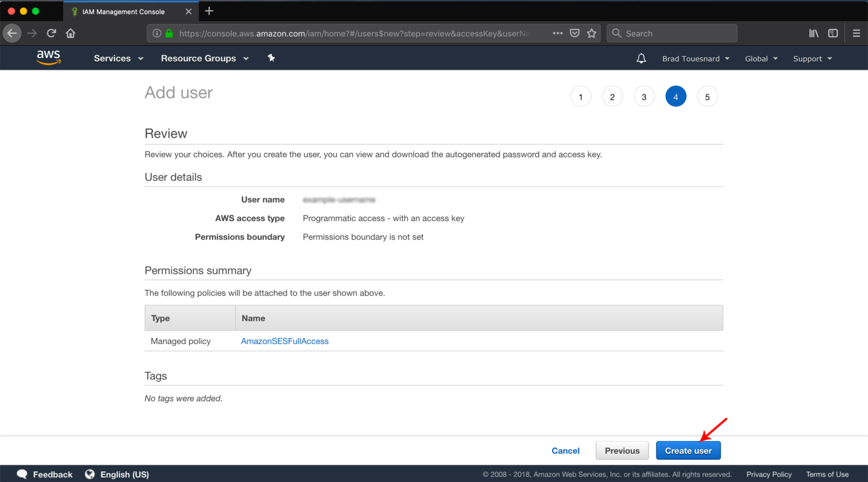
Task: Open the site information icon in address bar
Action: [157, 33]
